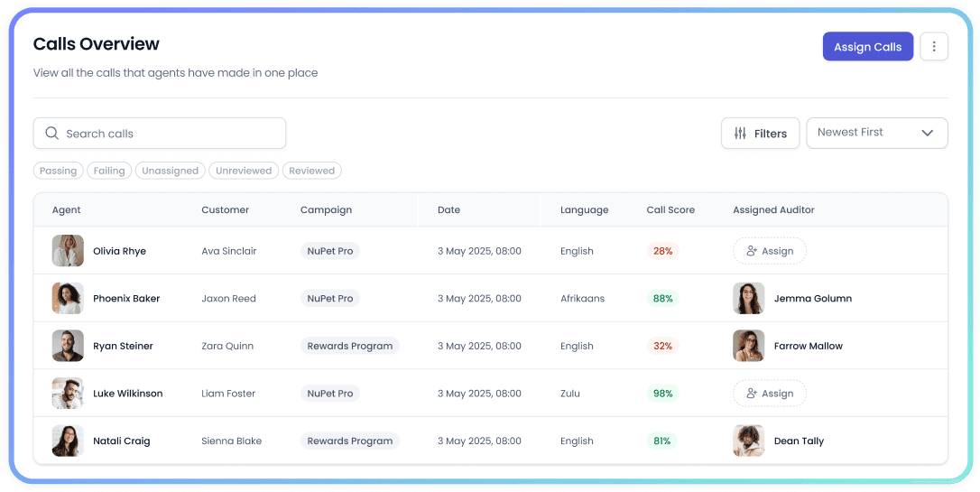Click the add-person icon in Olivia Rhye's row
The width and height of the screenshot is (980, 492).
tap(752, 251)
